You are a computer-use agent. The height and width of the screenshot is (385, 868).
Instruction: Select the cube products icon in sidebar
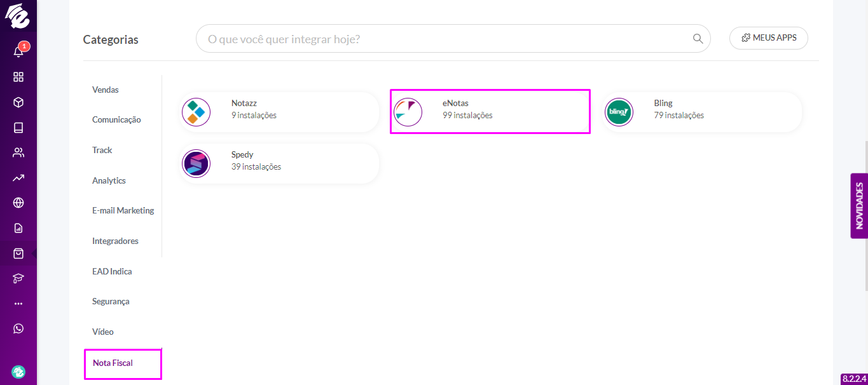click(x=18, y=102)
